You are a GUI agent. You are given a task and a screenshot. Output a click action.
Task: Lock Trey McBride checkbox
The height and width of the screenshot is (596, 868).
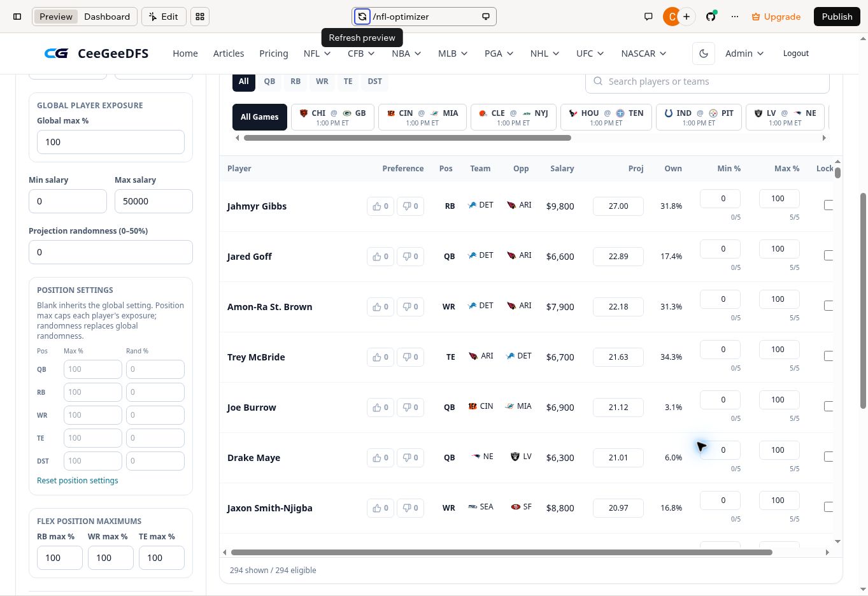coord(829,356)
